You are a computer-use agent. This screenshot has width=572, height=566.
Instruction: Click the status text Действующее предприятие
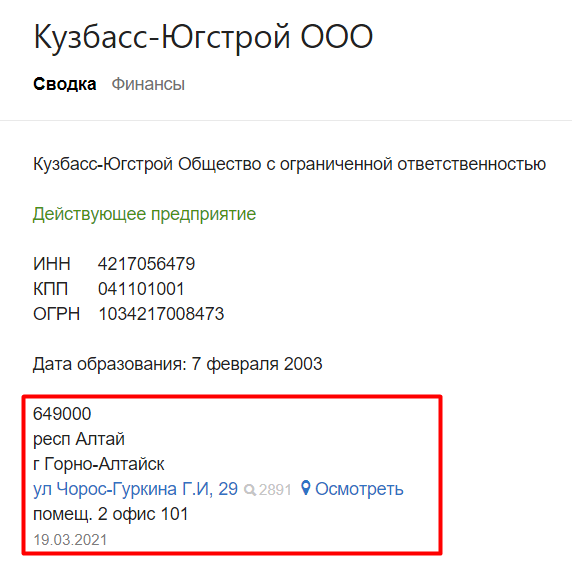point(144,214)
